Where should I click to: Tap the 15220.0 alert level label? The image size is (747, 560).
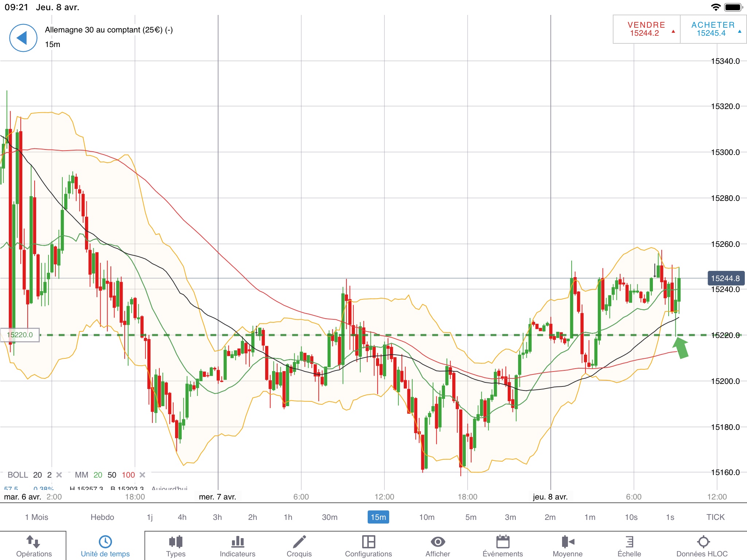(20, 335)
